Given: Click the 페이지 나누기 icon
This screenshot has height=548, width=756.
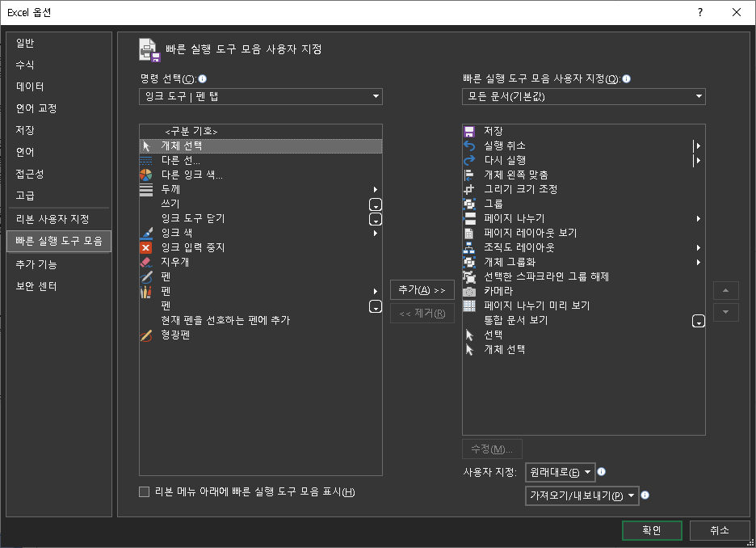Looking at the screenshot, I should click(x=469, y=218).
